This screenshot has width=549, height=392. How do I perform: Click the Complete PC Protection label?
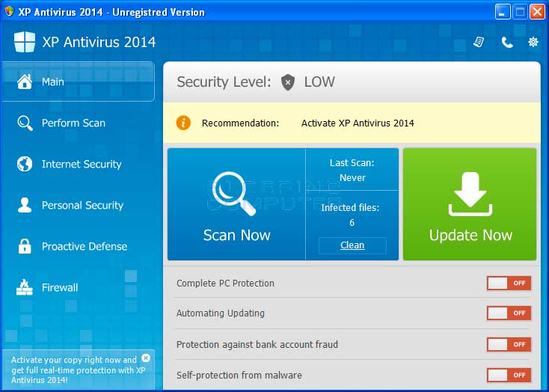(x=225, y=283)
